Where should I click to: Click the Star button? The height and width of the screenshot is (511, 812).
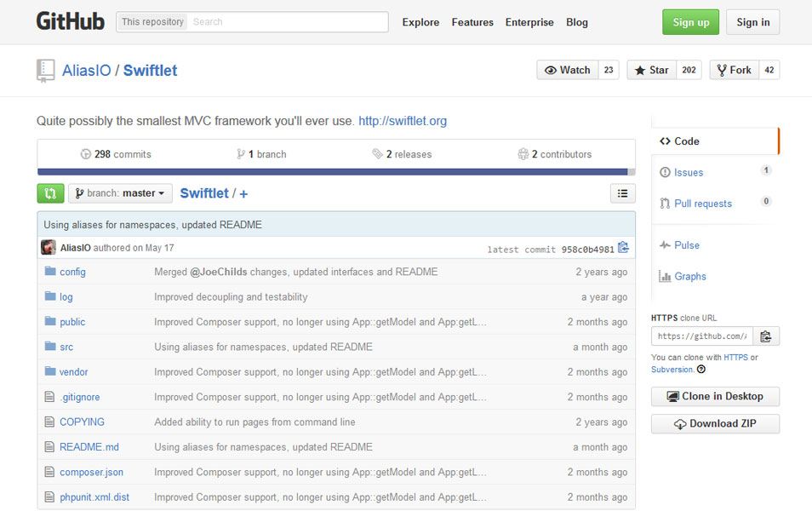651,70
